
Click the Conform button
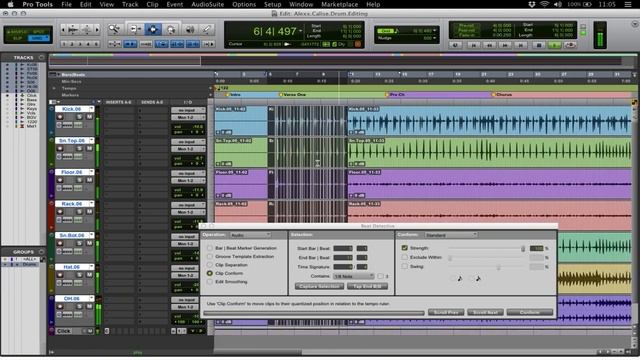(x=530, y=312)
